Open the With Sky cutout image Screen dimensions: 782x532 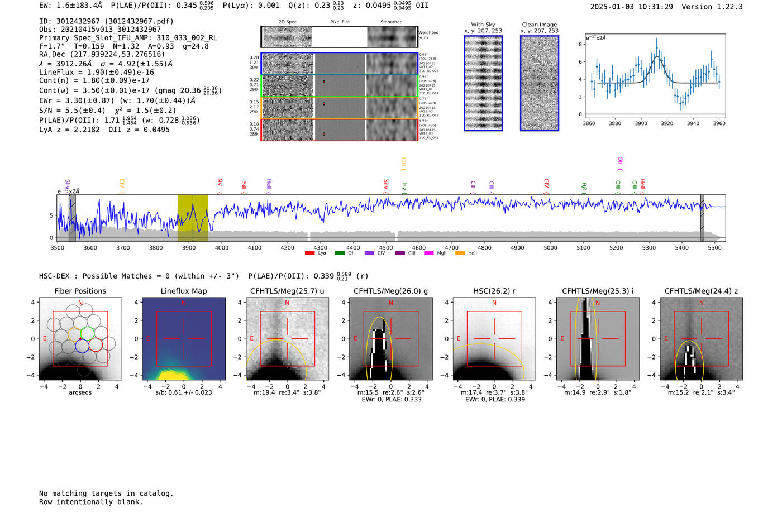[483, 83]
